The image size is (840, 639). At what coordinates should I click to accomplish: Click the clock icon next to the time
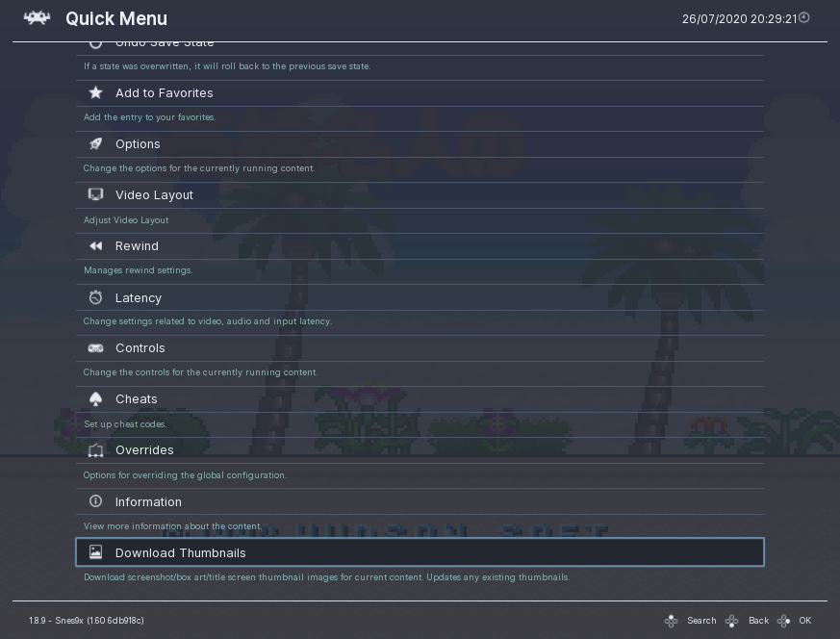pyautogui.click(x=804, y=17)
